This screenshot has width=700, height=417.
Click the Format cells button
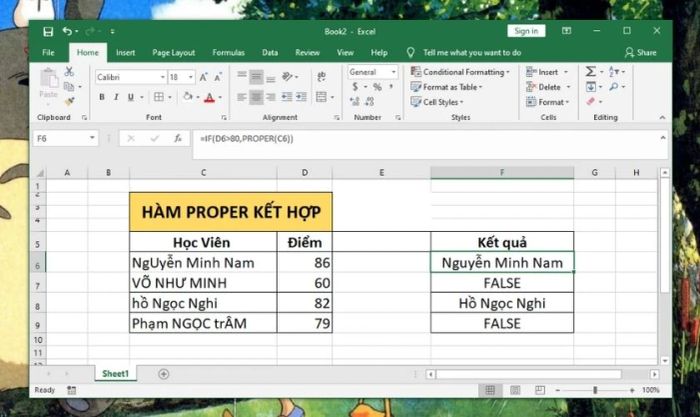point(548,102)
